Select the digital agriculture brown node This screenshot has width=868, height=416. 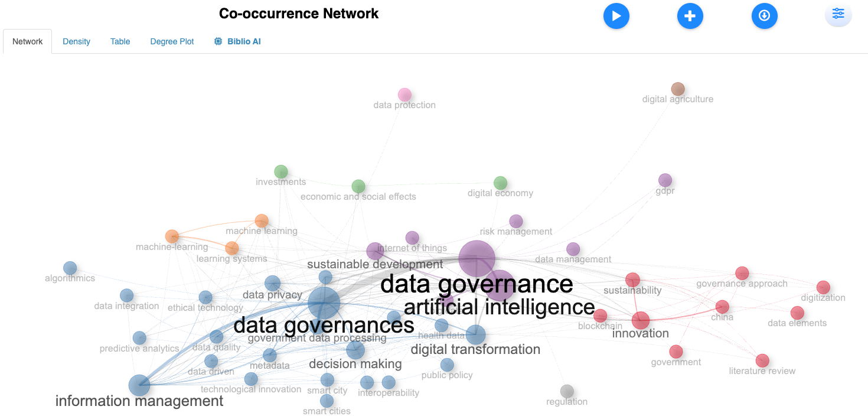pos(678,89)
